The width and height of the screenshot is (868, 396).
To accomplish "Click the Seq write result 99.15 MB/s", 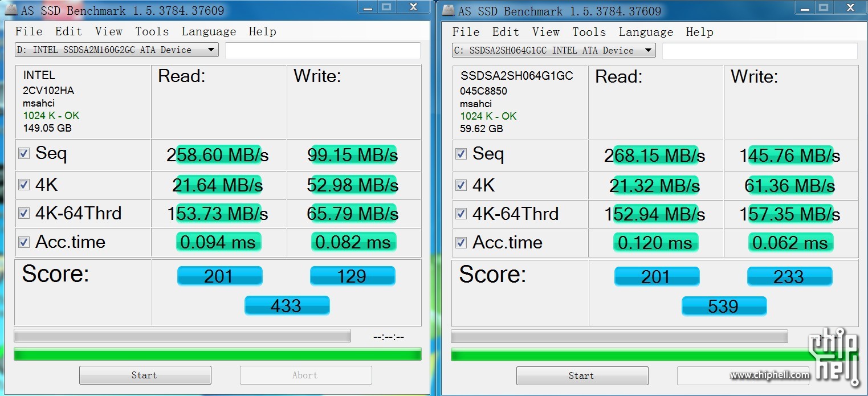I will 353,155.
